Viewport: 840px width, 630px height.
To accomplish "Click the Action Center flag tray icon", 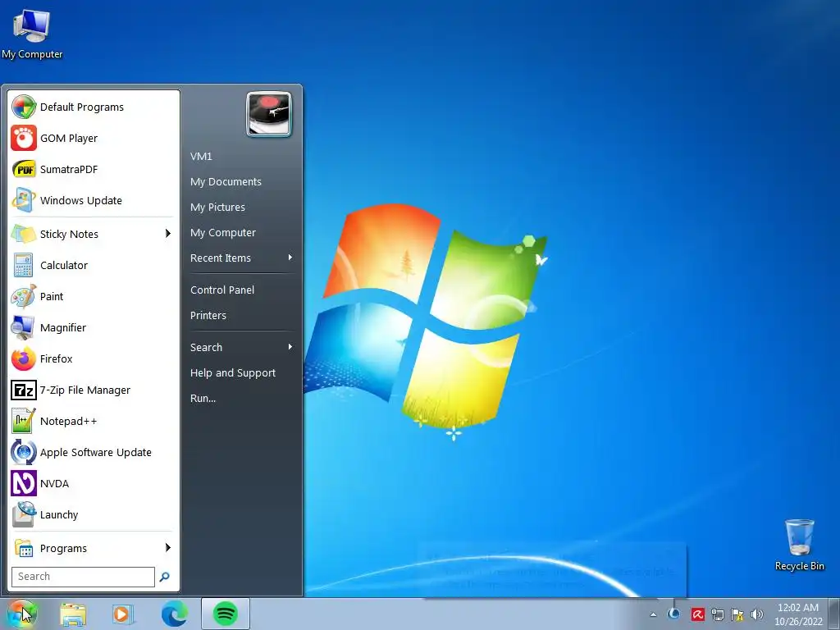I will [x=737, y=614].
